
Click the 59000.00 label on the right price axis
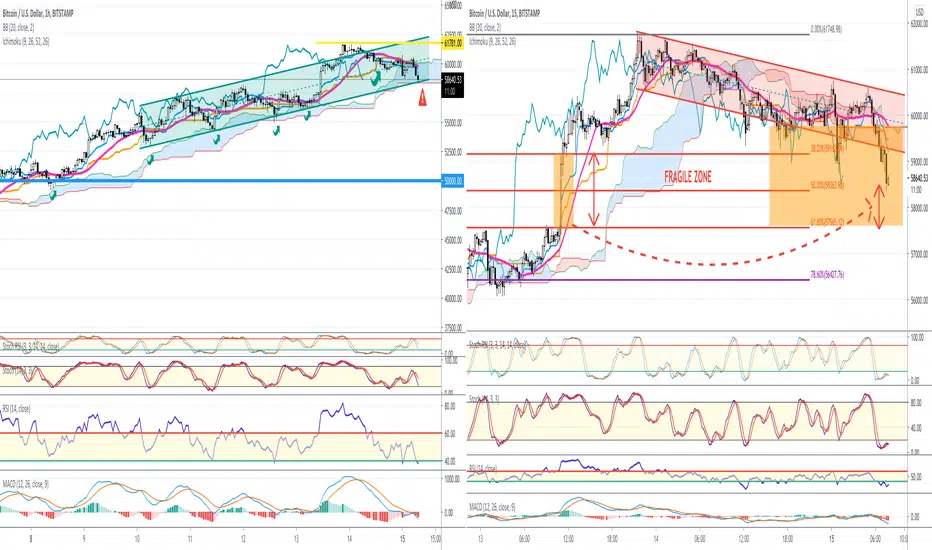919,162
